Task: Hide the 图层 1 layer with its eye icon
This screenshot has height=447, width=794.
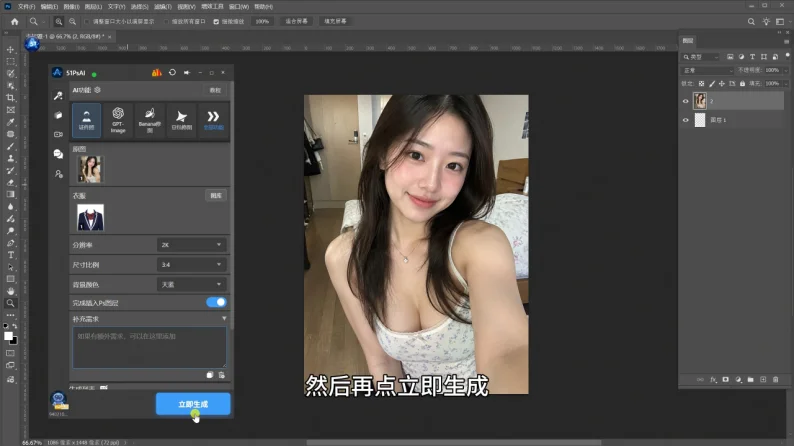Action: click(686, 120)
